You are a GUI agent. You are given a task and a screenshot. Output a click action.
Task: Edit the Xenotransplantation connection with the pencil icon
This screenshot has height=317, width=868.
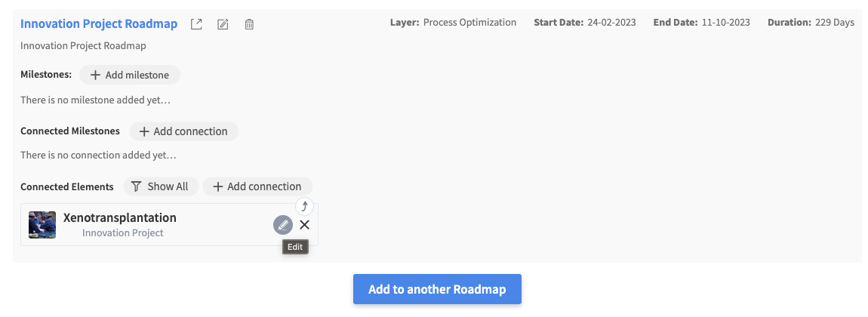(282, 224)
